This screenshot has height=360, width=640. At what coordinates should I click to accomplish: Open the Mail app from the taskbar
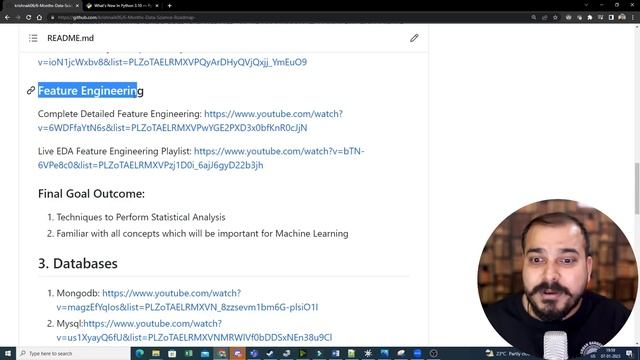(x=205, y=353)
